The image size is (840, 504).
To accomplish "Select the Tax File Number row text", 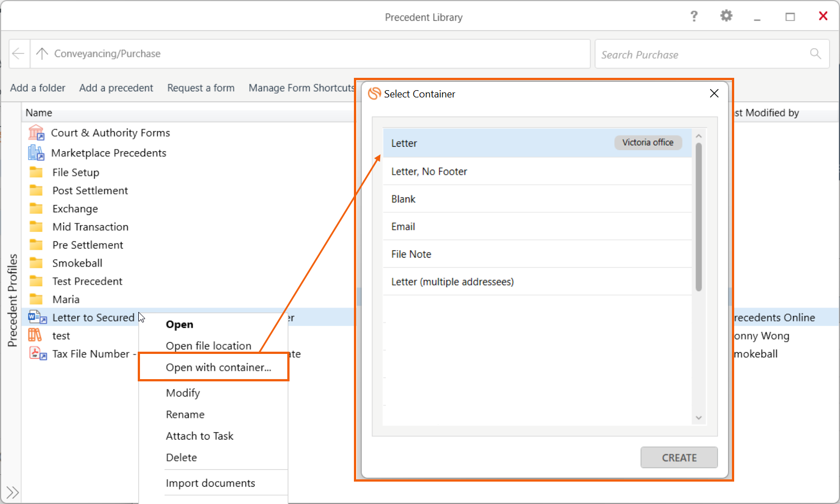I will [94, 354].
